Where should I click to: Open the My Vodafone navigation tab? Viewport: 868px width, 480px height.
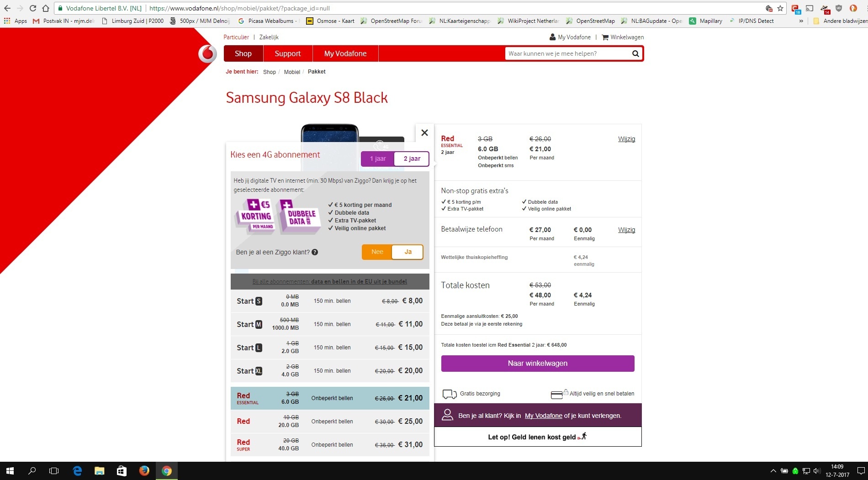click(345, 53)
